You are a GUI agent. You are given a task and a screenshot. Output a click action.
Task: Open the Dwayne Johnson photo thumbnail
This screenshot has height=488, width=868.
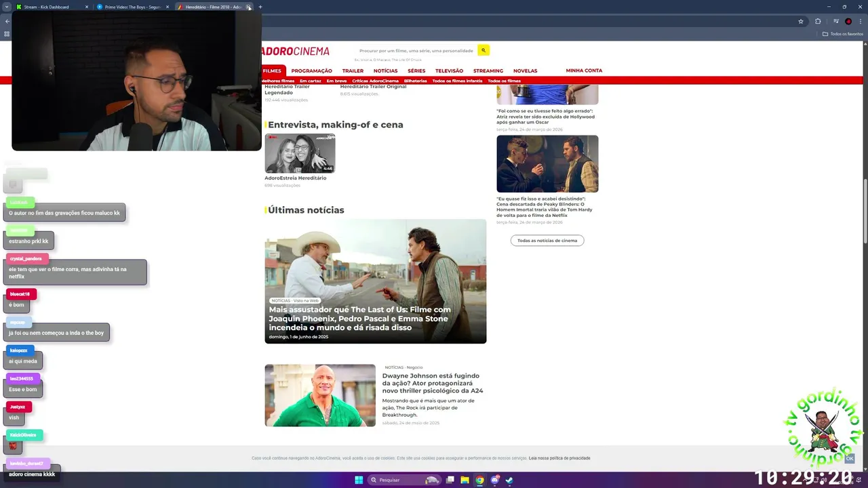320,395
